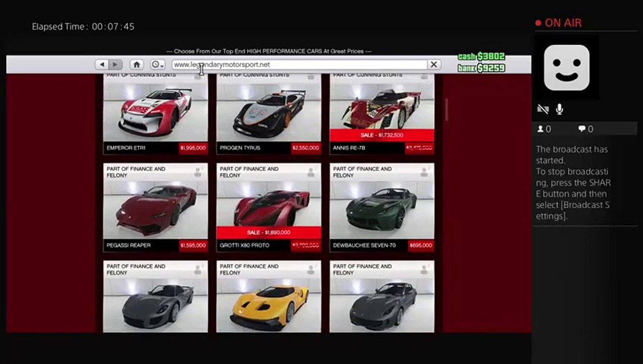
Task: Click the bank $9259 display
Action: pyautogui.click(x=481, y=68)
